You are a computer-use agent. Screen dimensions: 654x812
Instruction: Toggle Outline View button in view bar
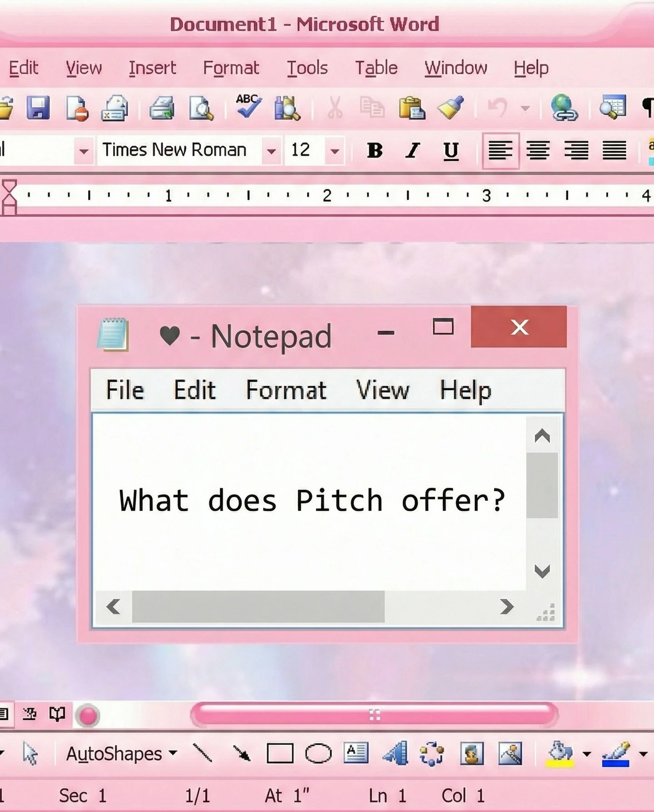click(x=30, y=714)
